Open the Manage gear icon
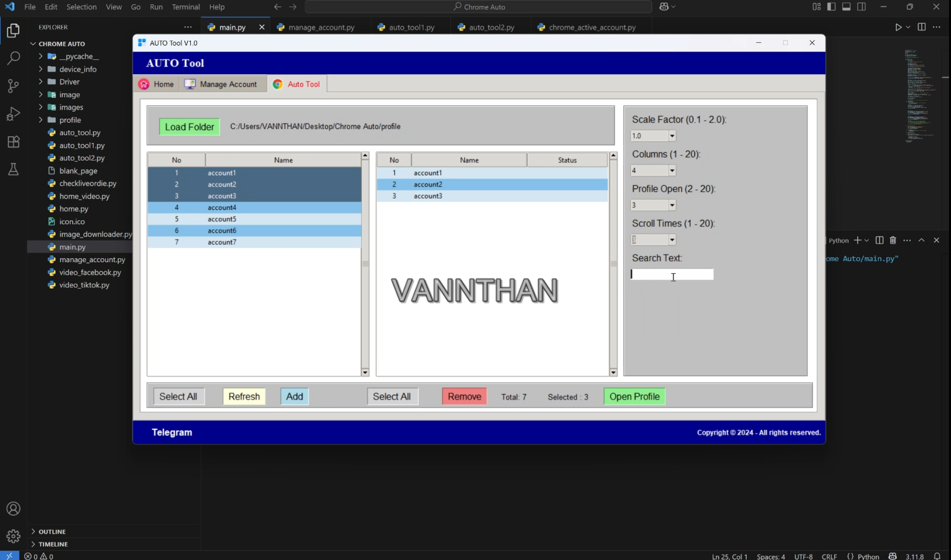The image size is (951, 560). 13,536
